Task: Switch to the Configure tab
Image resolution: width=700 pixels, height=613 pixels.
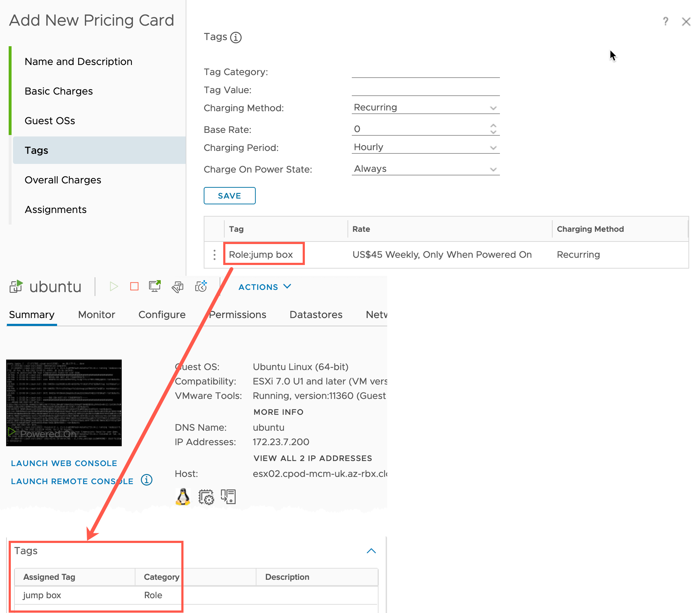Action: [162, 315]
